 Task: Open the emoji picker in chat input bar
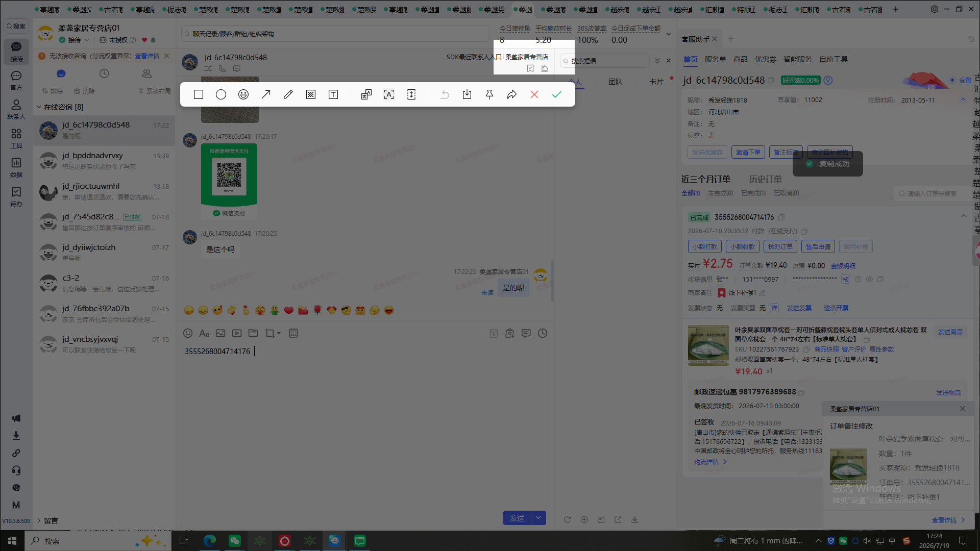pyautogui.click(x=188, y=333)
